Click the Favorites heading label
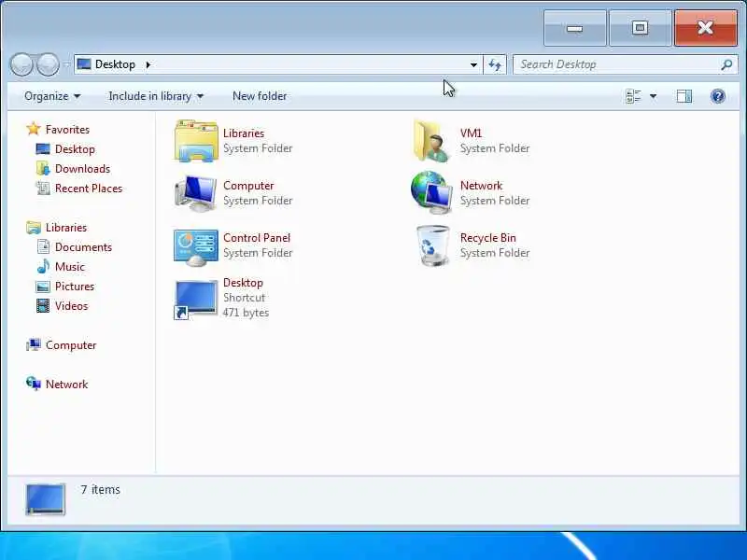The image size is (747, 560). (67, 129)
